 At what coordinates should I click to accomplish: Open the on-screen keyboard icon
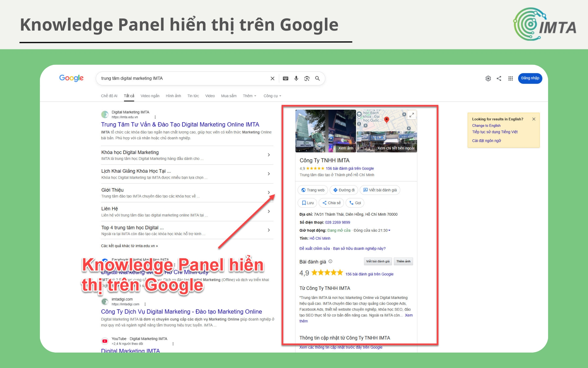point(286,78)
